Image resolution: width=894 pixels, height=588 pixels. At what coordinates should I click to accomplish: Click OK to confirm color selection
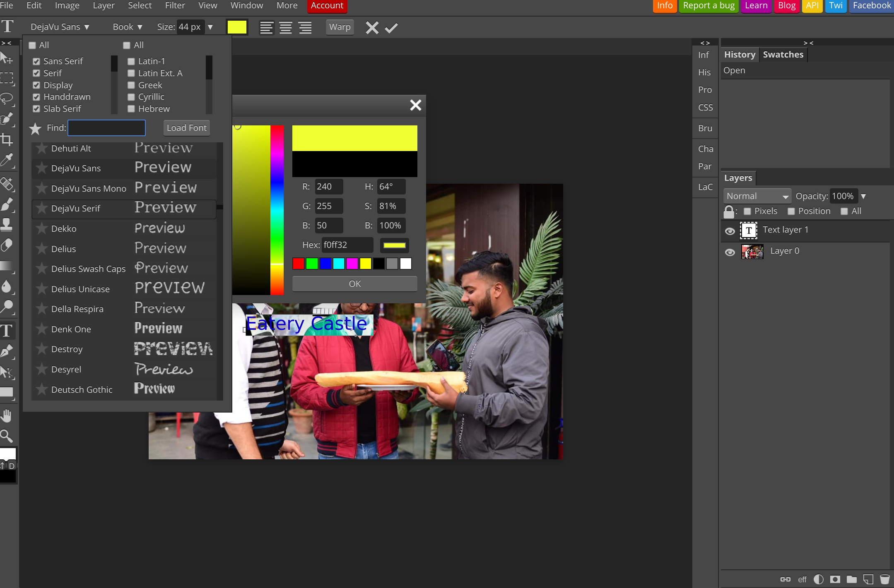pos(354,283)
